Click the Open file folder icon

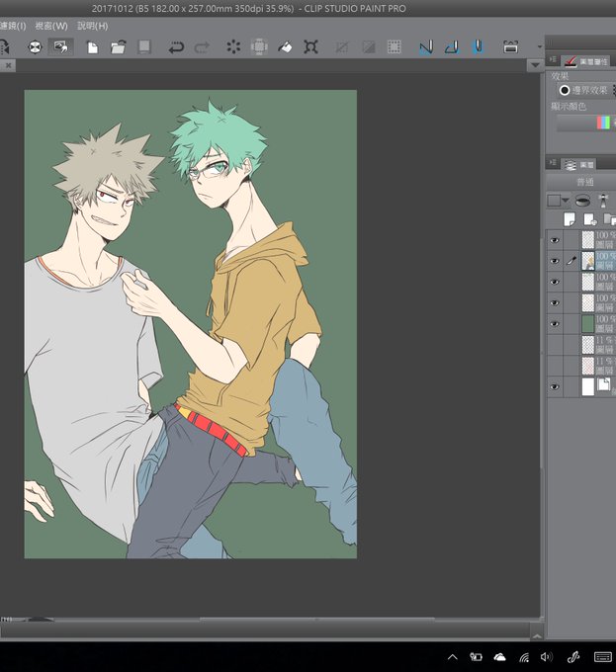tap(119, 46)
